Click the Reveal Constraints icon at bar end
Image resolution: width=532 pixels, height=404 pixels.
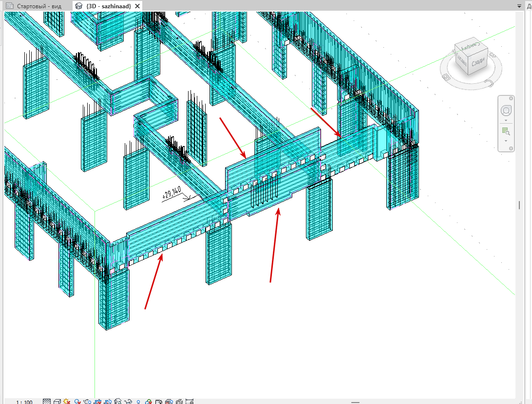[x=190, y=402]
